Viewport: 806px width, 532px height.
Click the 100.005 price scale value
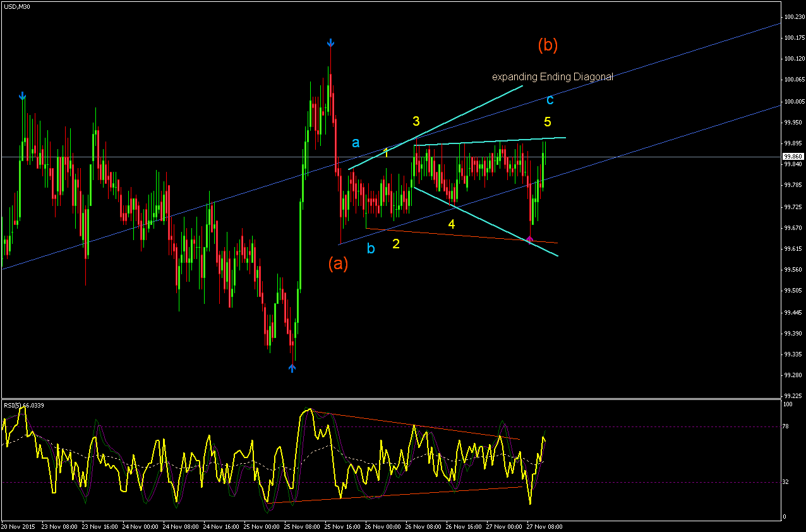coord(793,101)
